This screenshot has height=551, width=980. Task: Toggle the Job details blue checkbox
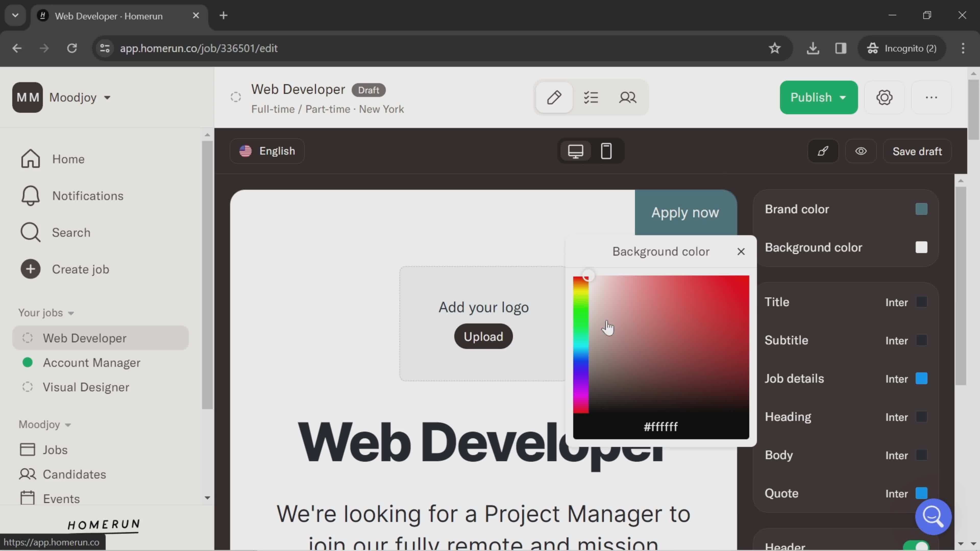(x=922, y=378)
